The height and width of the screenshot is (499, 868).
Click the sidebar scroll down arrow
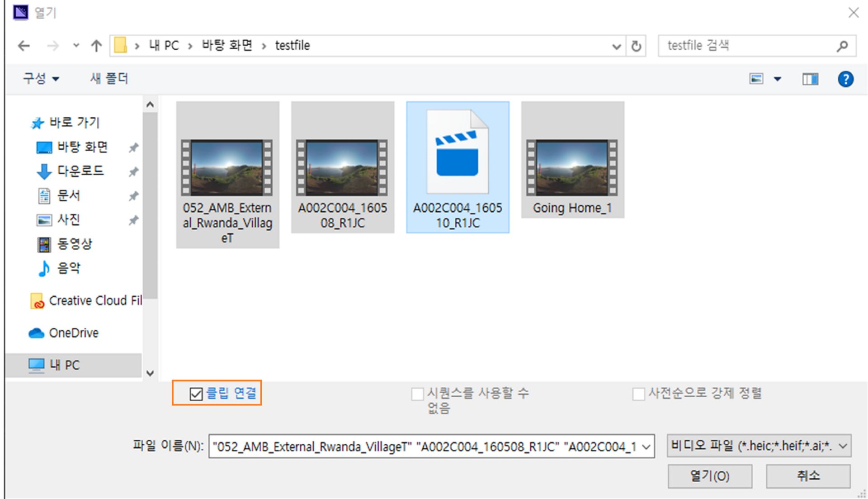(x=150, y=373)
